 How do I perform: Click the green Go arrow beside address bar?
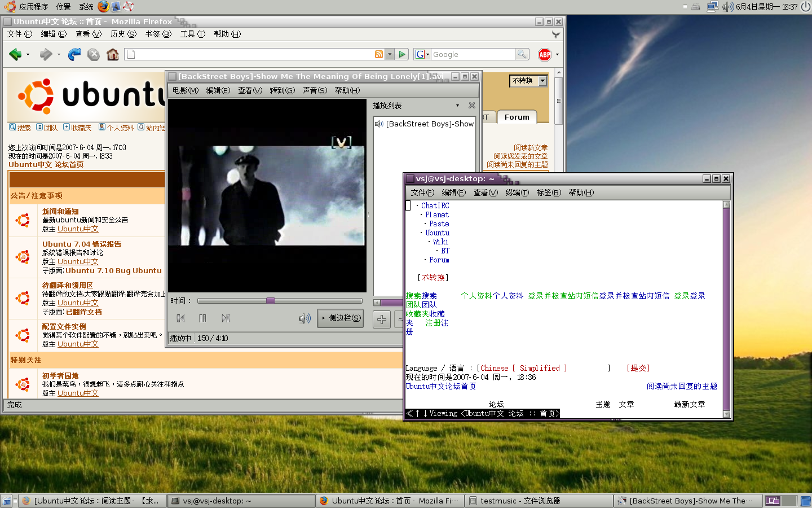pos(402,54)
